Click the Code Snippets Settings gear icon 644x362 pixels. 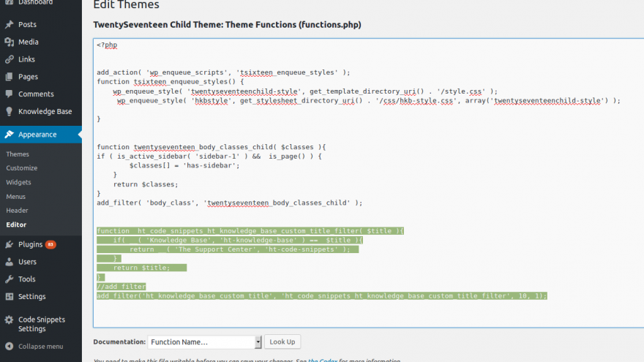coord(9,320)
